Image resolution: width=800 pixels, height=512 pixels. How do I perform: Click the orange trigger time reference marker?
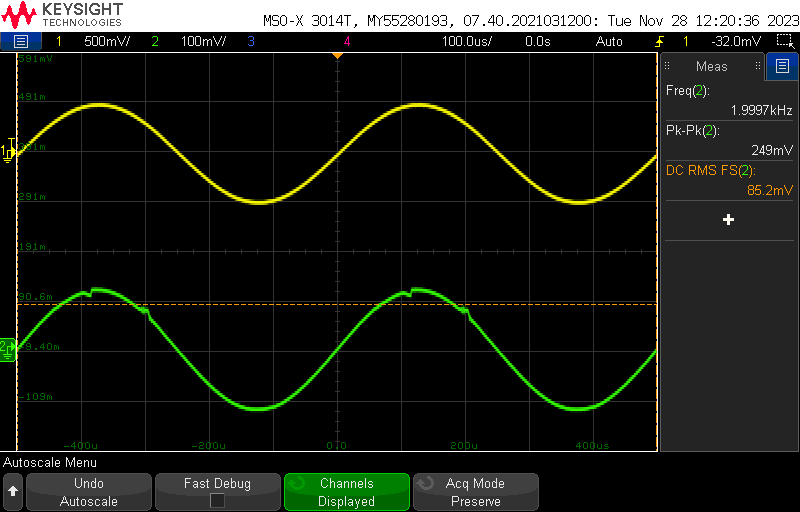pyautogui.click(x=337, y=54)
